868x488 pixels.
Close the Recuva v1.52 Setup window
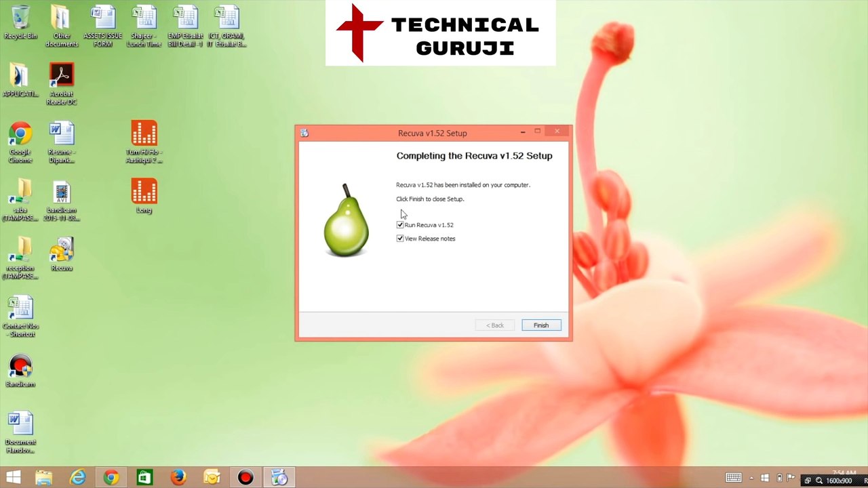[557, 131]
